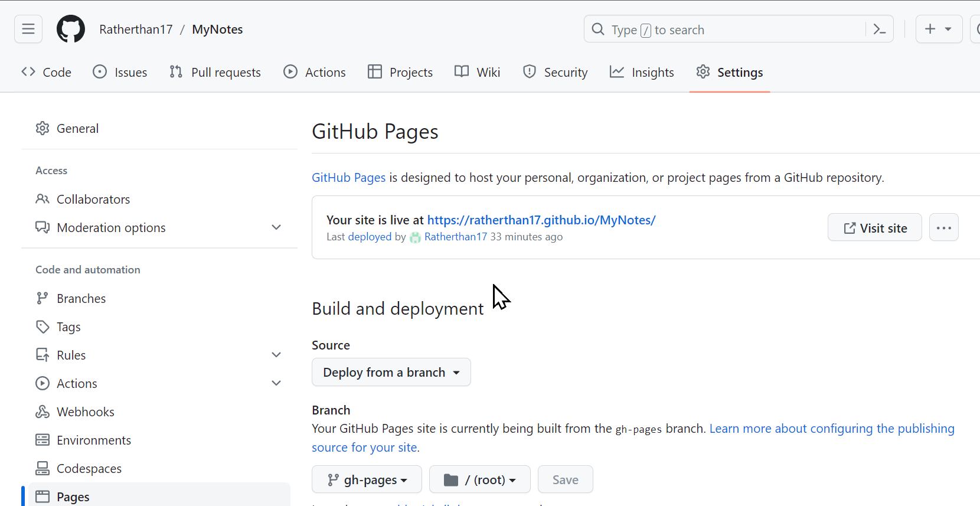Click the Ratherthan17 owner link
This screenshot has width=980, height=506.
(x=136, y=30)
